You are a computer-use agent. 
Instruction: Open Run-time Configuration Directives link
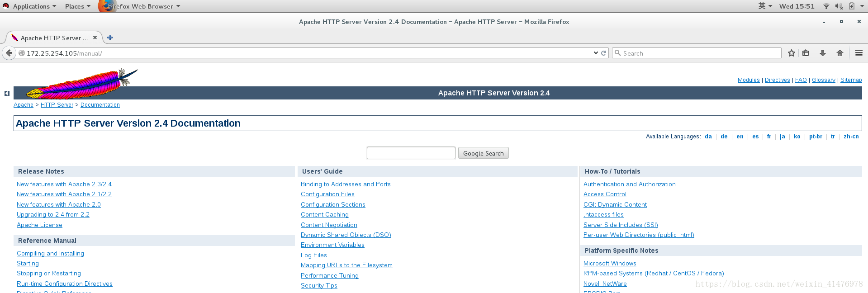tap(65, 284)
